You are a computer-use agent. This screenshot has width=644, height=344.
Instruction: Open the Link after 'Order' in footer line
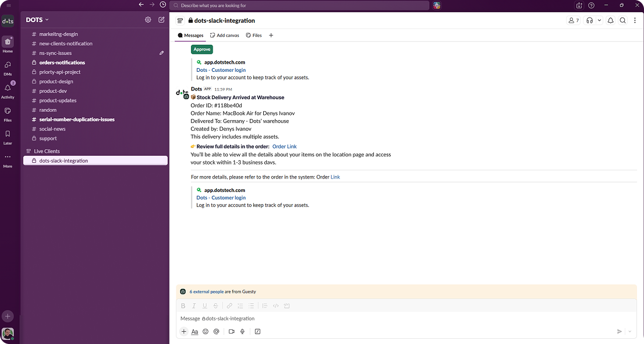tap(335, 177)
